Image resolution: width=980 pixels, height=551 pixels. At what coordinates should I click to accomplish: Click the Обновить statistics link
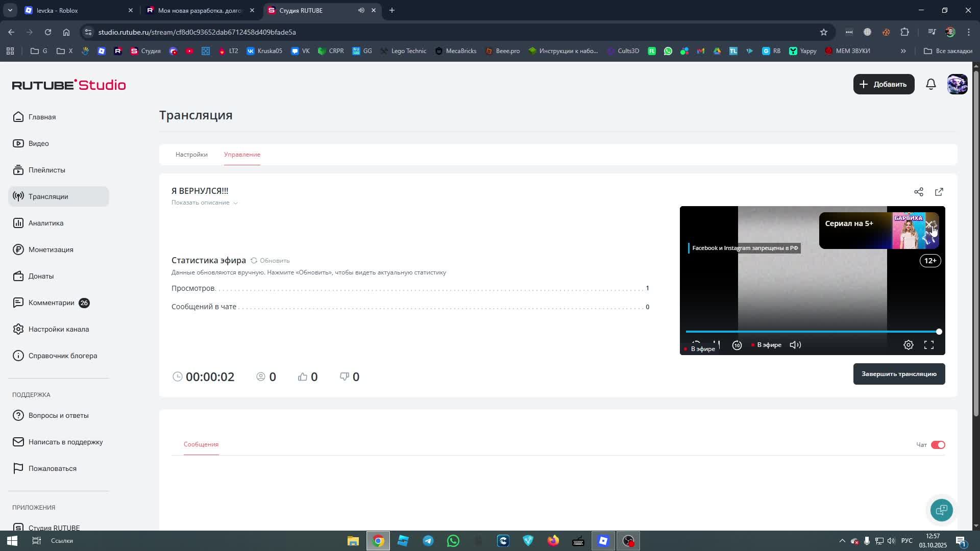275,261
